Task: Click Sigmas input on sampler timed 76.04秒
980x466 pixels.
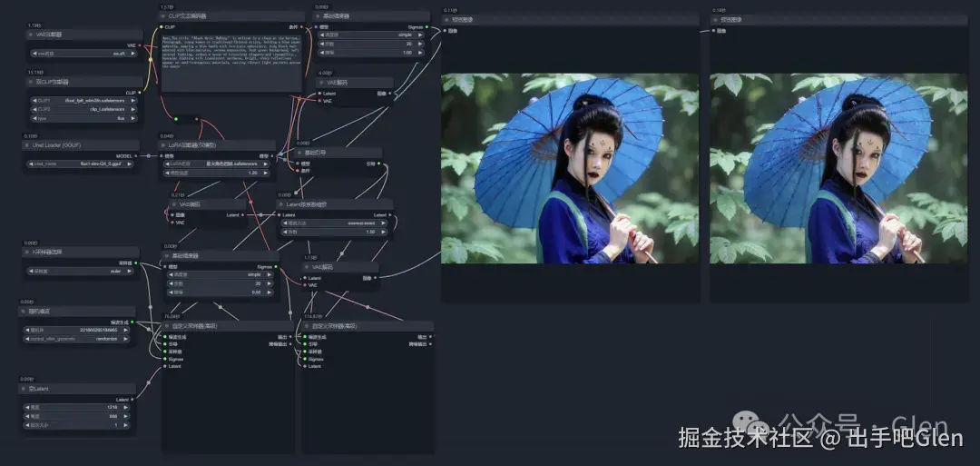Action: pyautogui.click(x=164, y=359)
